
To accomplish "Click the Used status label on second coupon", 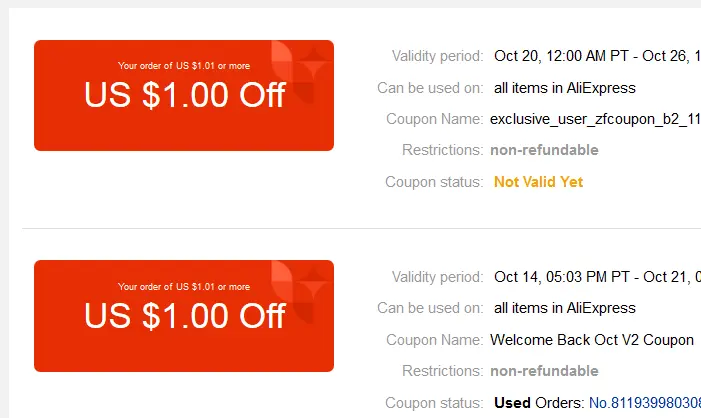I will [x=512, y=403].
